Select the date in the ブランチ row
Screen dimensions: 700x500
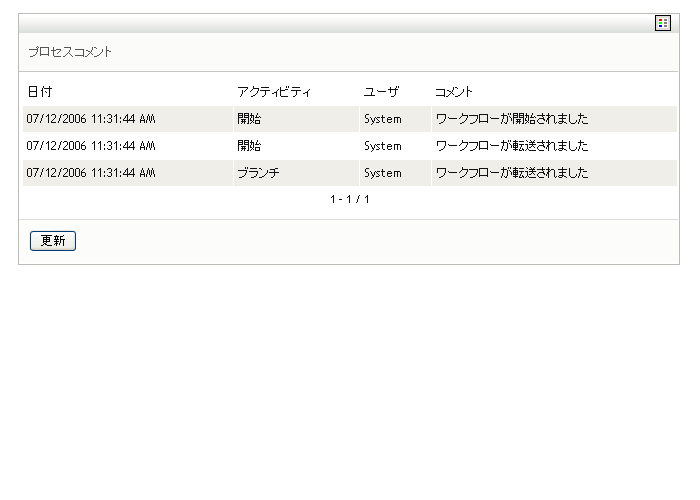coord(91,173)
